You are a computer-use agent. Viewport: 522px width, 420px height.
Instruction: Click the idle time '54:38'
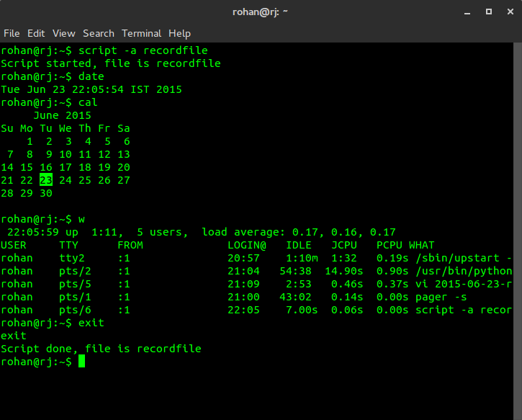[296, 271]
